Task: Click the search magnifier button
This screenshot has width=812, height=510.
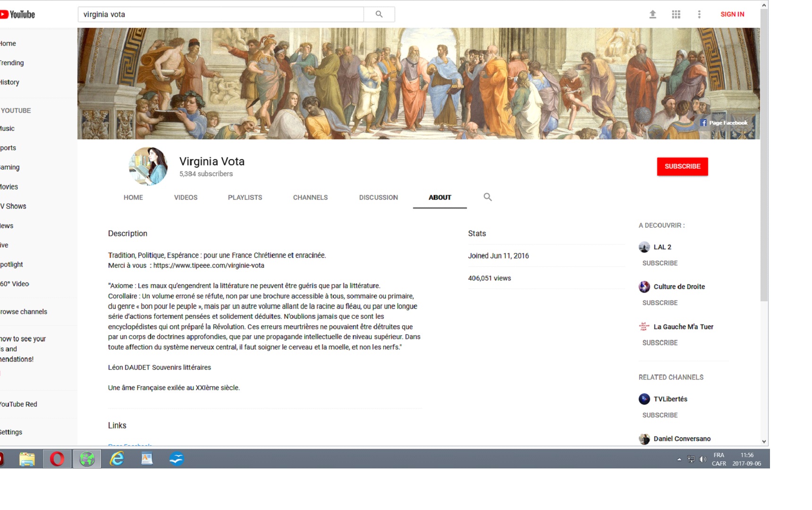Action: 379,14
